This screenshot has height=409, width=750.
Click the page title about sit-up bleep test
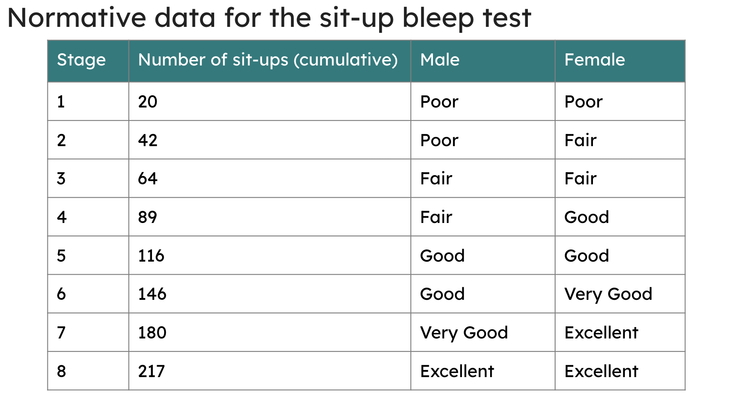(269, 18)
